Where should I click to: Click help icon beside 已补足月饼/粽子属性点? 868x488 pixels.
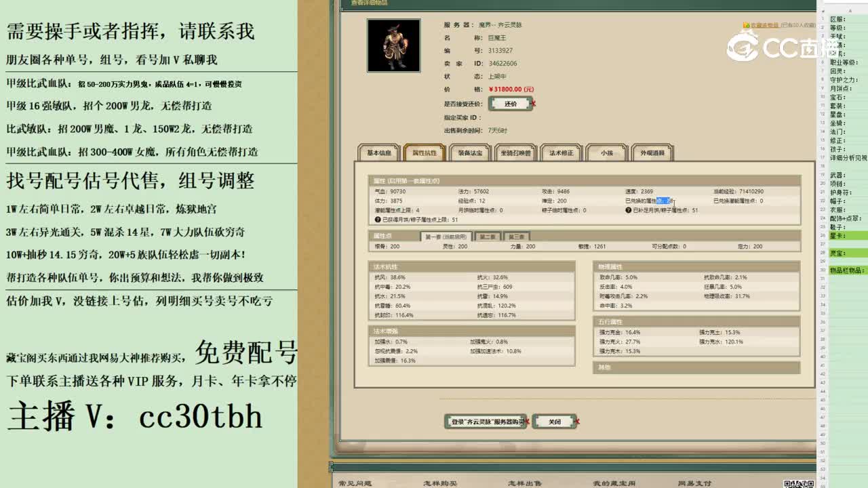[629, 210]
